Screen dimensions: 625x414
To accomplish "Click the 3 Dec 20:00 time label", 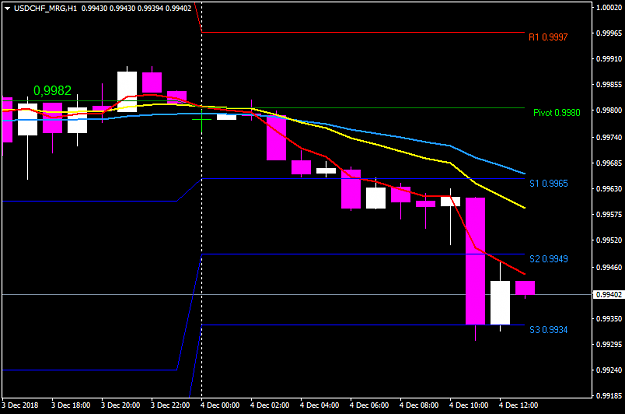I will click(x=121, y=405).
